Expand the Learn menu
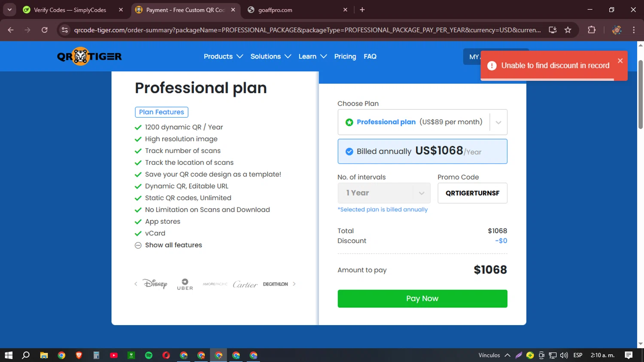The width and height of the screenshot is (644, 362). (313, 56)
